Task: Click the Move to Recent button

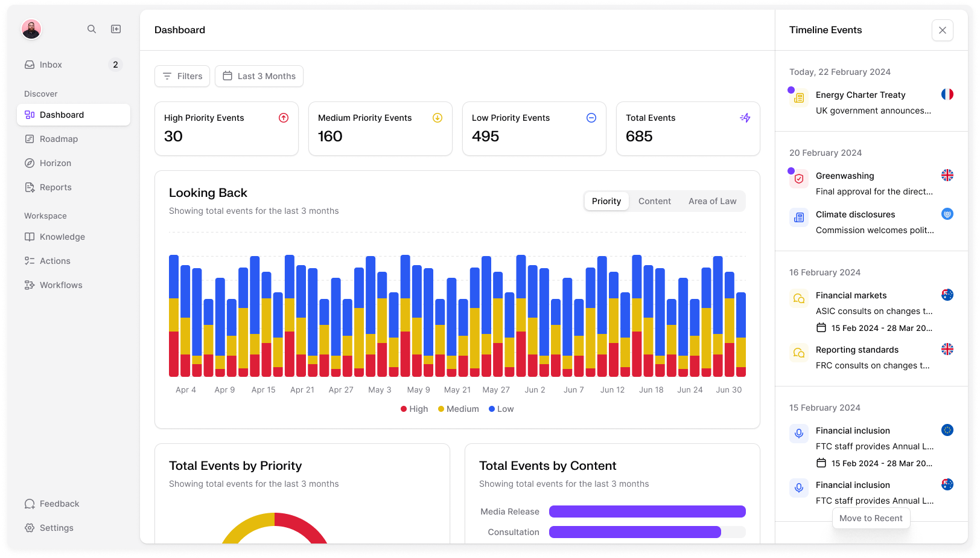Action: click(871, 518)
